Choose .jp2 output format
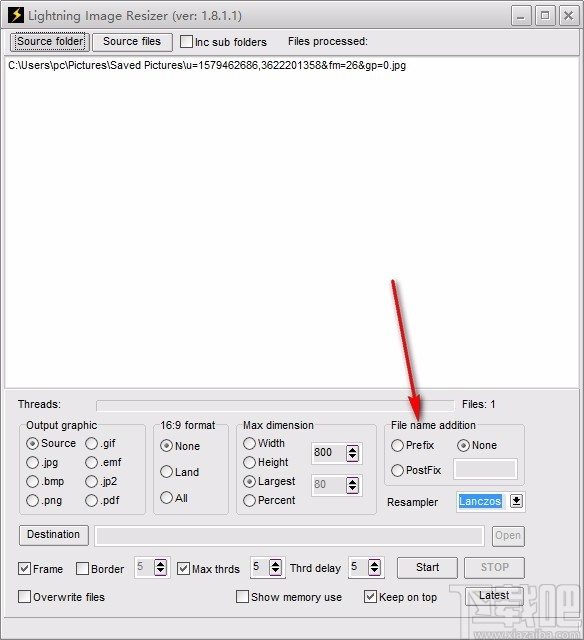 [x=91, y=482]
